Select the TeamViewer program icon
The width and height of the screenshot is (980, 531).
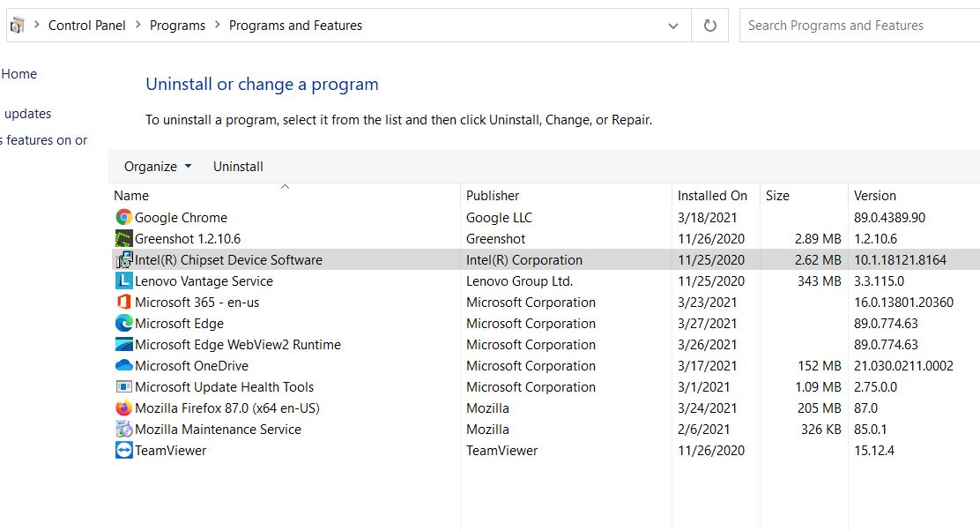click(x=123, y=451)
